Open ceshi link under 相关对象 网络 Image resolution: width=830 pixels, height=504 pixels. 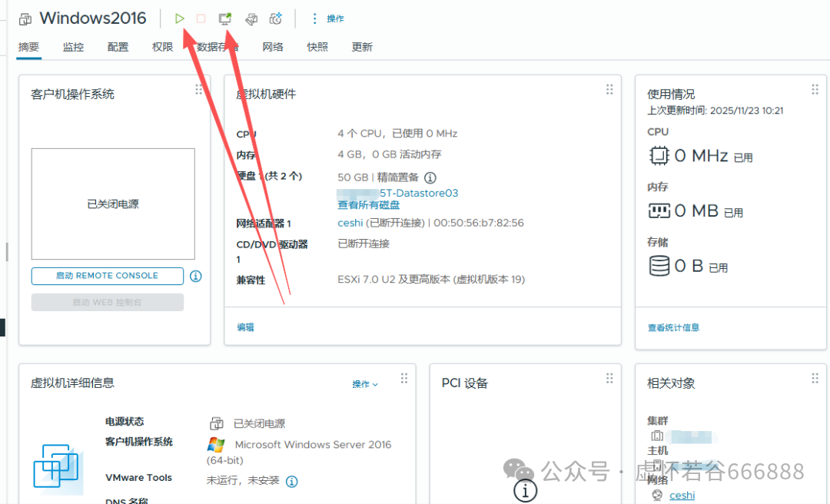682,495
